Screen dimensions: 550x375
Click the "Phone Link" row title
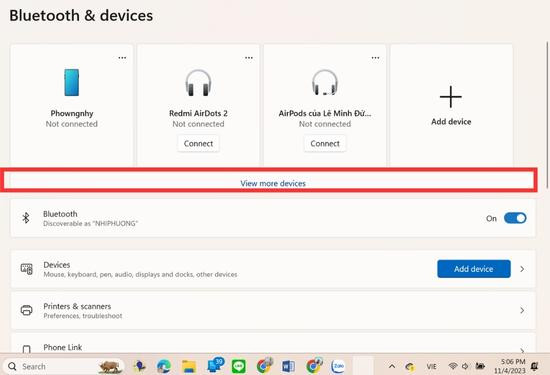tap(62, 347)
